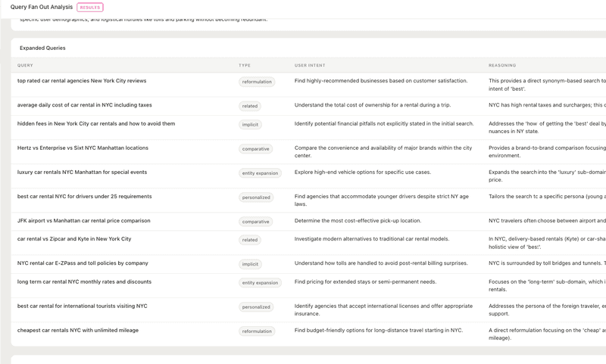Click the REASONING column header
The height and width of the screenshot is (364, 606).
point(502,65)
